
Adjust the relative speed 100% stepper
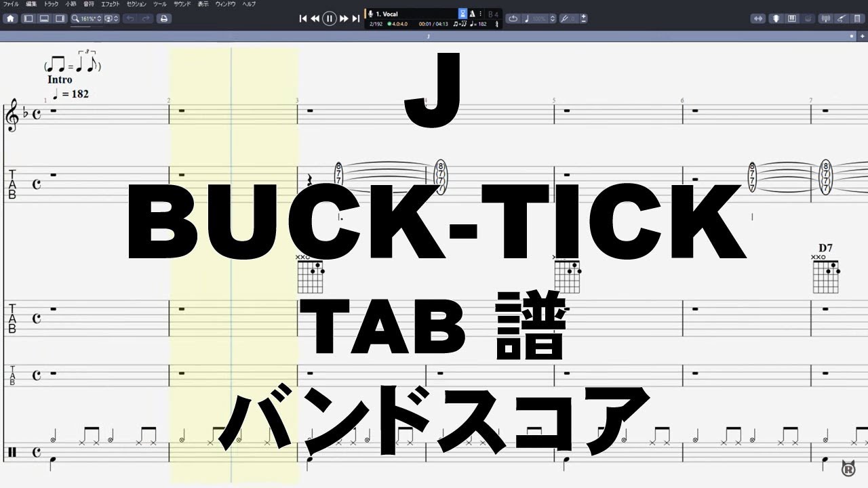click(x=553, y=19)
